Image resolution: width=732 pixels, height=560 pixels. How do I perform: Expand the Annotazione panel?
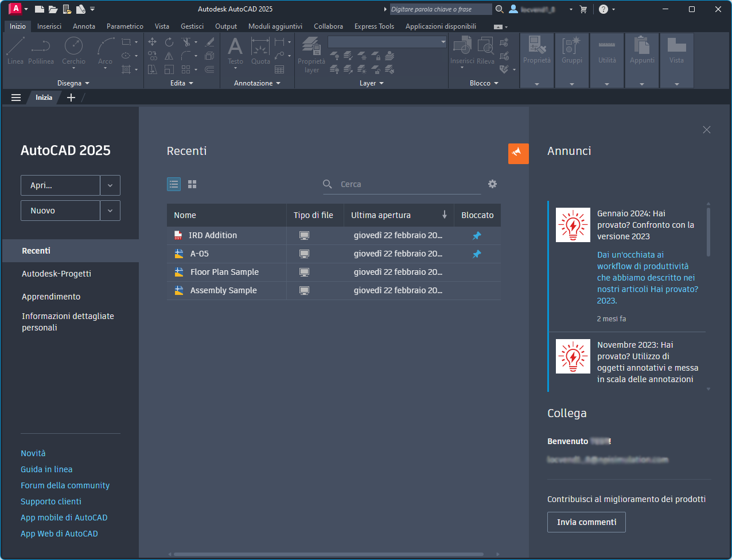(x=257, y=83)
